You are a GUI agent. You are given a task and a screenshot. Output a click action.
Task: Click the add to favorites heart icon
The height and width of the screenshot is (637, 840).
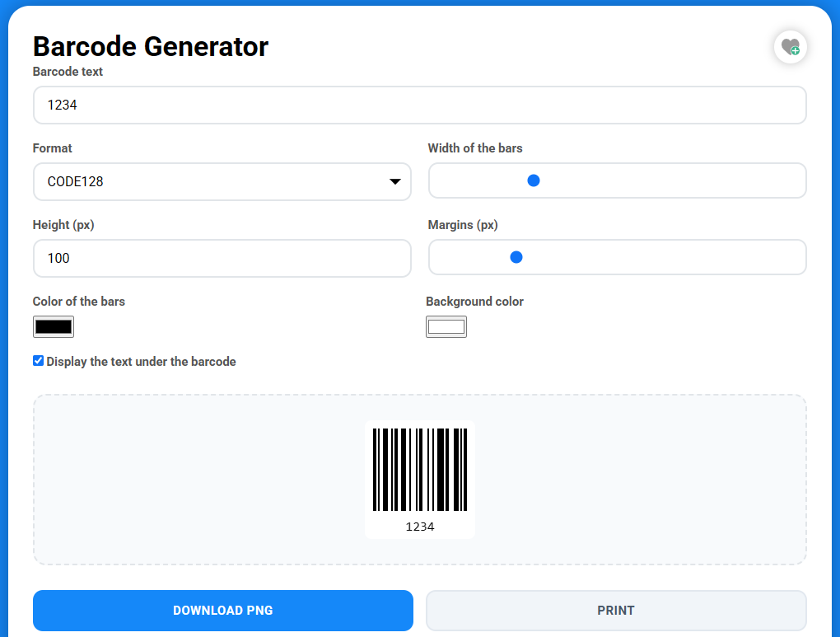click(789, 47)
